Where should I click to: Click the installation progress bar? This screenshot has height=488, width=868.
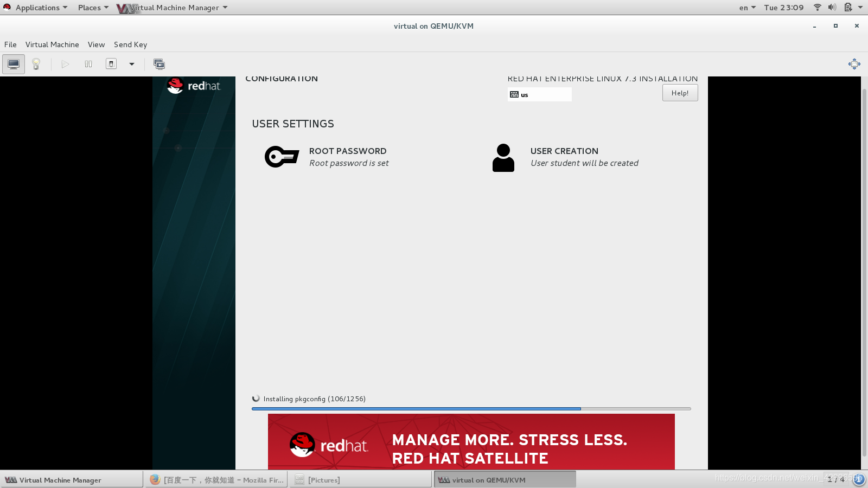[x=471, y=409]
